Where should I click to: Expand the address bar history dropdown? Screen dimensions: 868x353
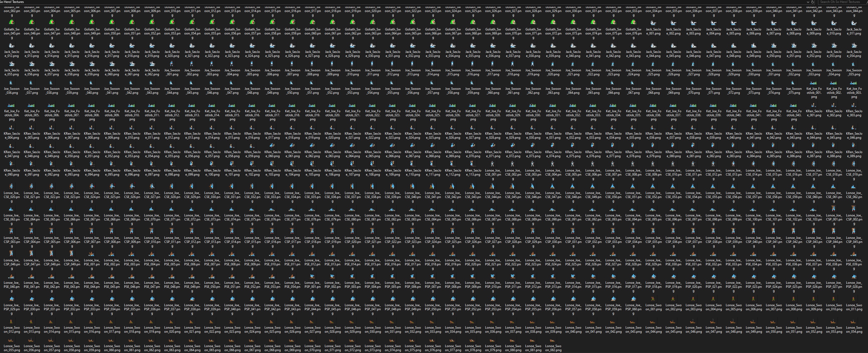tap(808, 2)
